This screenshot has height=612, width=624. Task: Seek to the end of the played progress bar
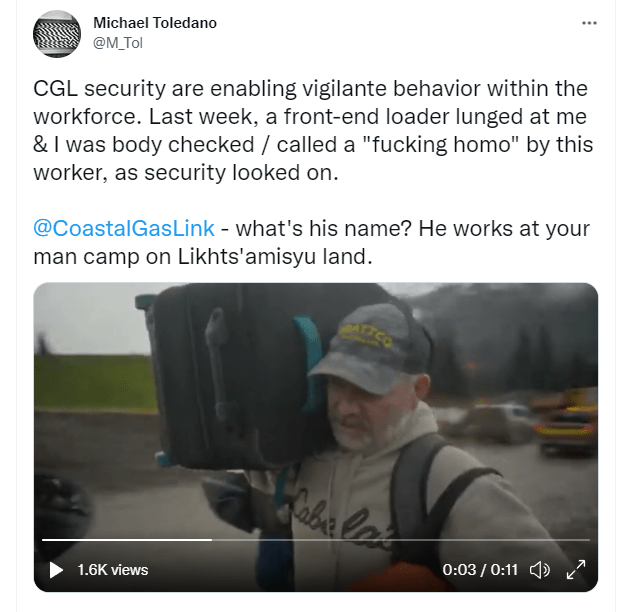pos(212,540)
